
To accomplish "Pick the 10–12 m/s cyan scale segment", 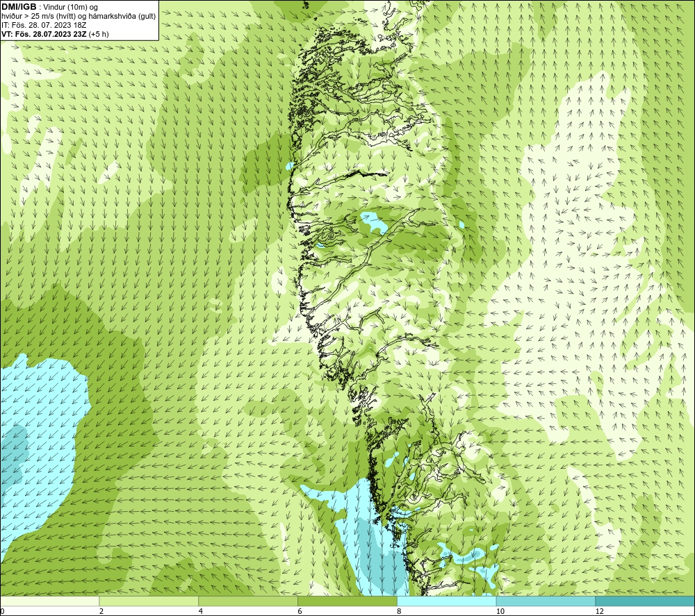I will click(546, 601).
